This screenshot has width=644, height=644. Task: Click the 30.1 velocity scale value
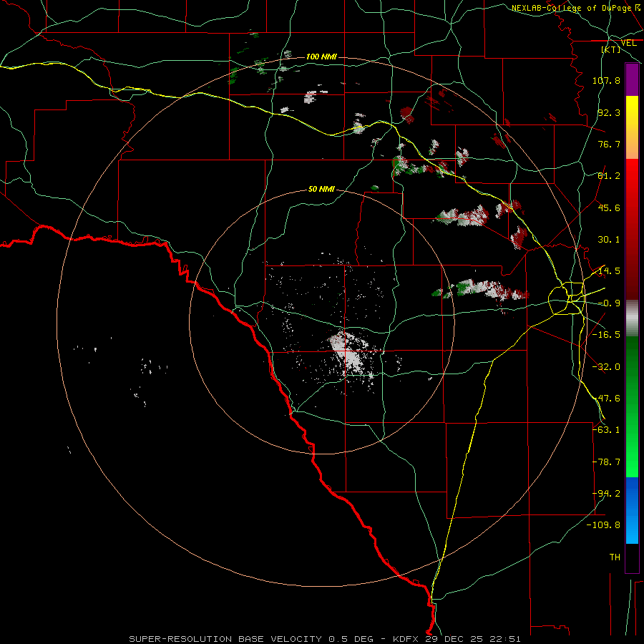click(609, 240)
